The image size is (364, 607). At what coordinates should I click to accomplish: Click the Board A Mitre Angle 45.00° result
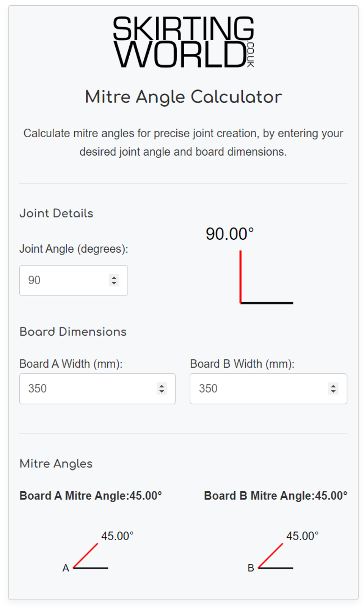pos(91,495)
